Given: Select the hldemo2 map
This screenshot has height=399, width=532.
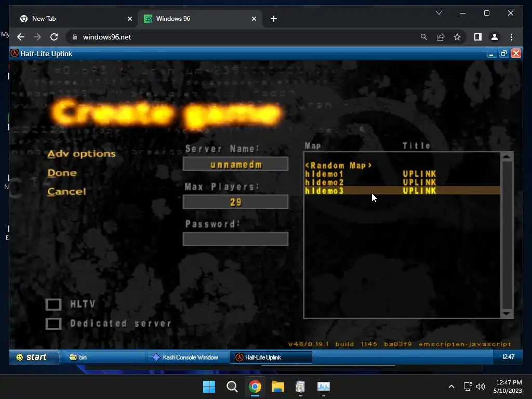Looking at the screenshot, I should coord(402,182).
